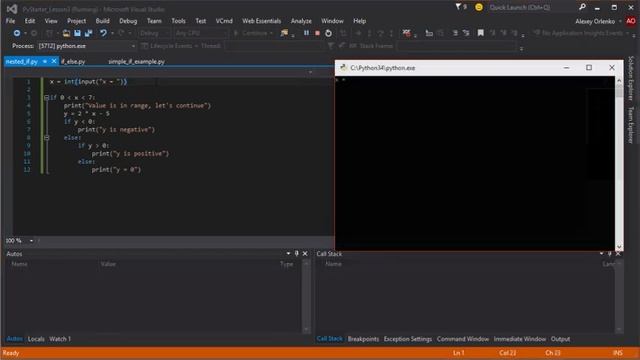Toggle the bookmark icon in the toolbar

pyautogui.click(x=480, y=33)
